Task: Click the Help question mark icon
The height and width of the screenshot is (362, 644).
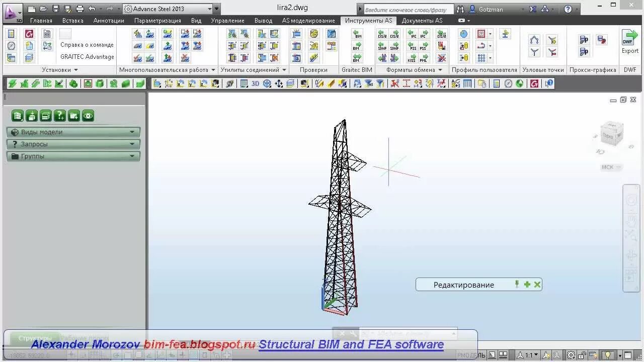Action: (x=568, y=9)
